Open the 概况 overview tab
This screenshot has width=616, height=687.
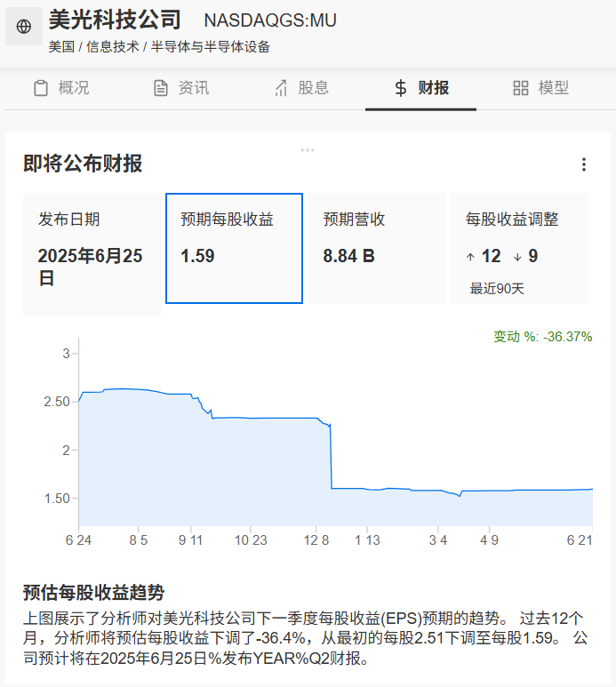[61, 88]
